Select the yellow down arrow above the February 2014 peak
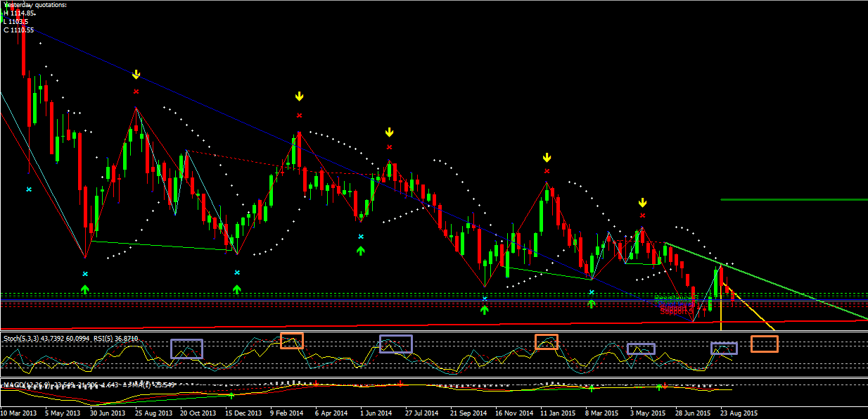The height and width of the screenshot is (419, 868). 299,96
